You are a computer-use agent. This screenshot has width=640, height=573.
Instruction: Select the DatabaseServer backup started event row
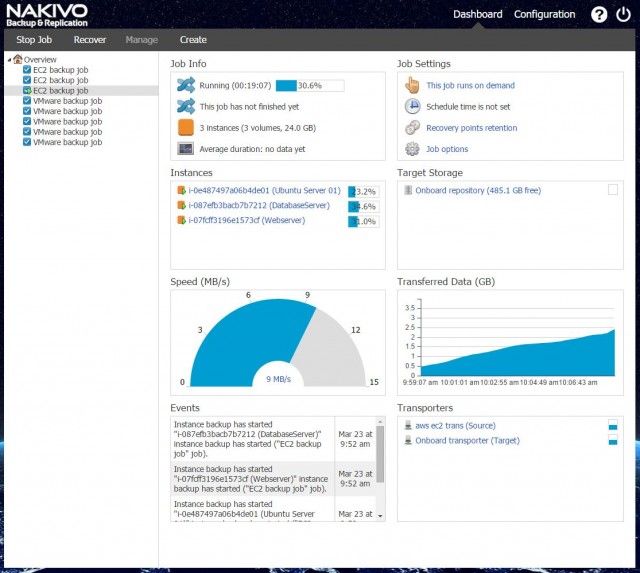[273, 439]
